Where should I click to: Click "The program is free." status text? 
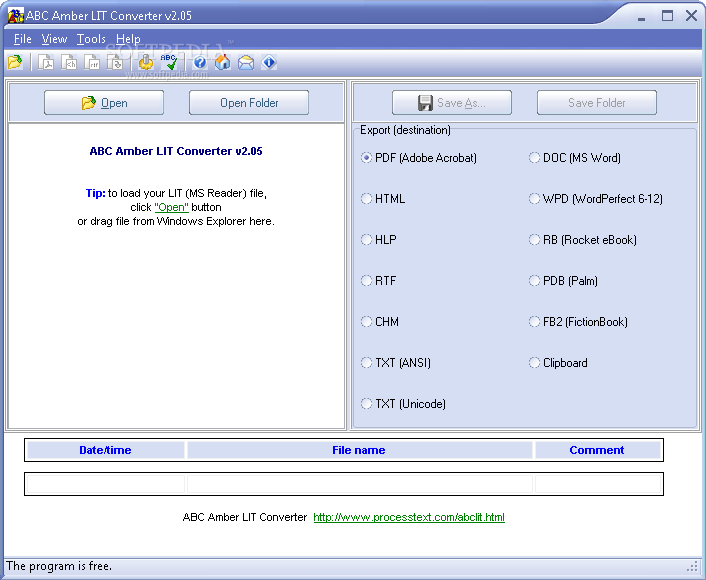tap(59, 566)
